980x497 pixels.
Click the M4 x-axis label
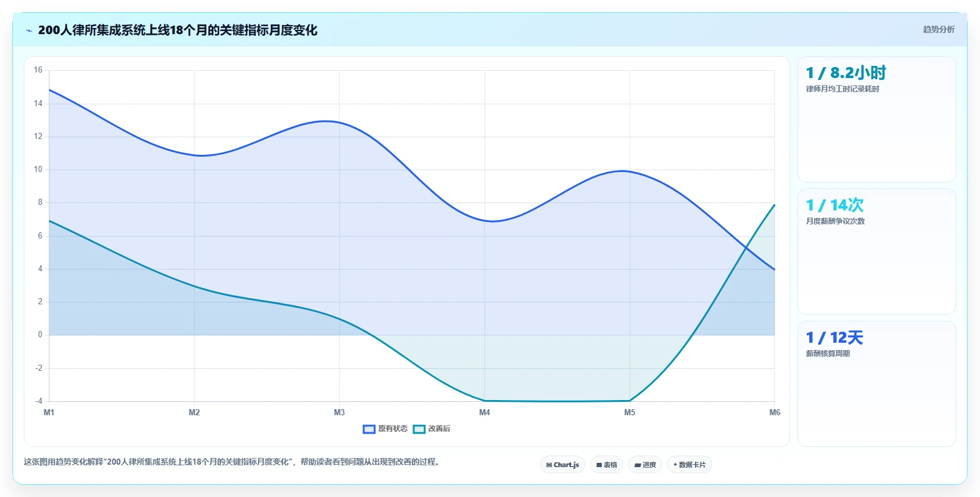[485, 412]
